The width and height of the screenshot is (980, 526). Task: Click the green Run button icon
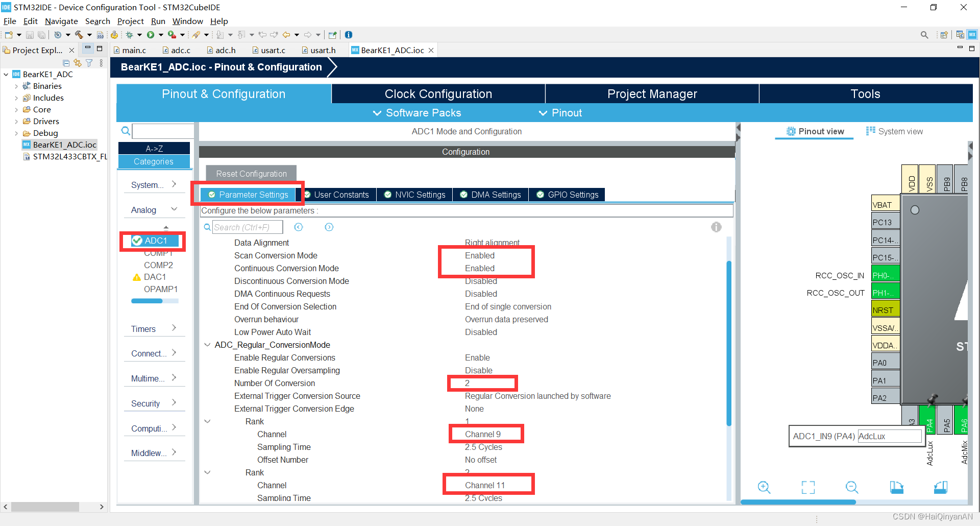[151, 35]
